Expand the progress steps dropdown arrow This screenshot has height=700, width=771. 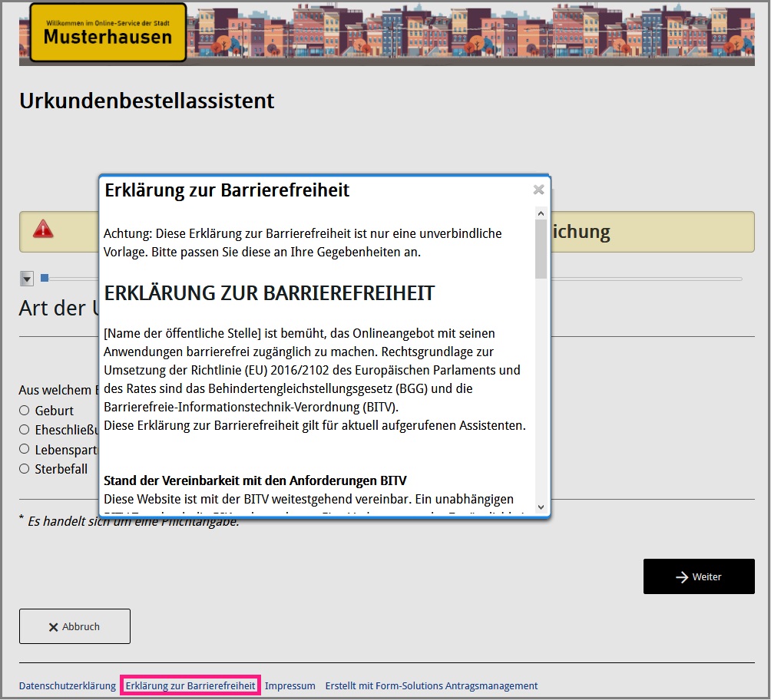[27, 279]
